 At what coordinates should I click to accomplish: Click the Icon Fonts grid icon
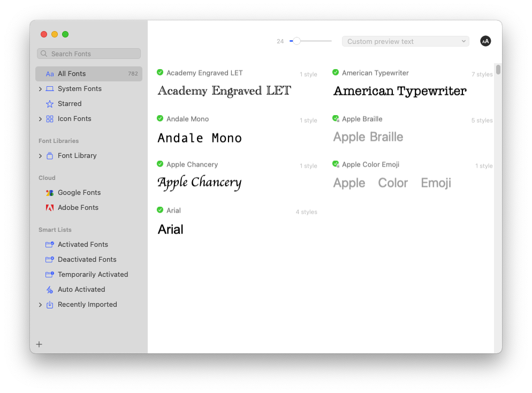pyautogui.click(x=50, y=119)
